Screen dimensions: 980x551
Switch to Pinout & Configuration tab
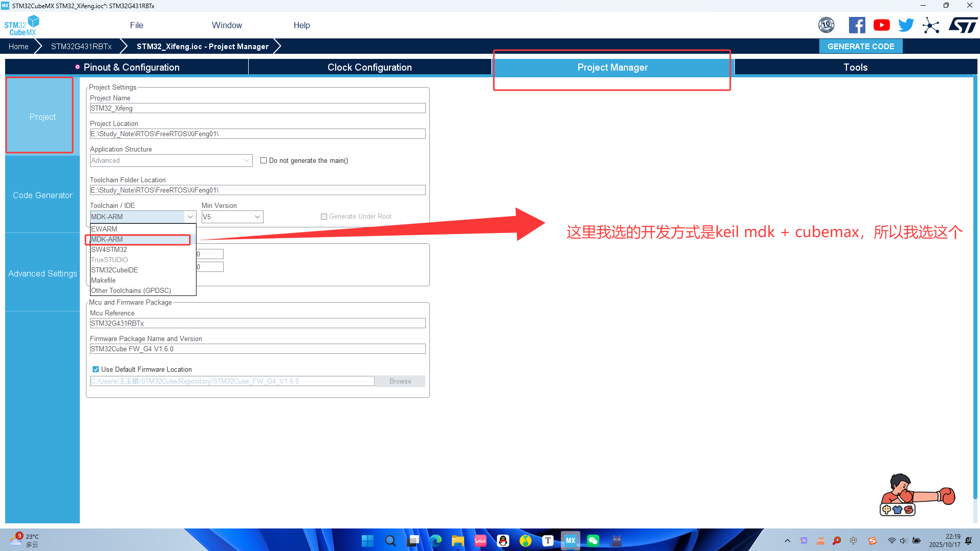[x=126, y=67]
